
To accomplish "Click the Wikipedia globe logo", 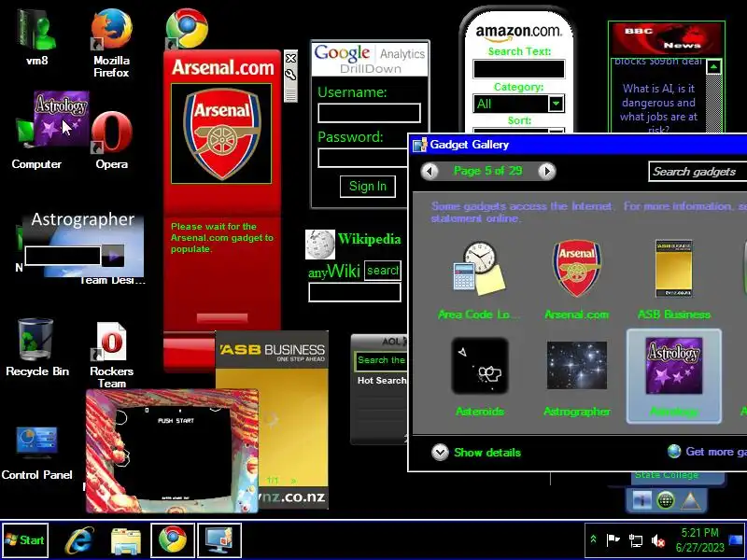I will coord(319,245).
